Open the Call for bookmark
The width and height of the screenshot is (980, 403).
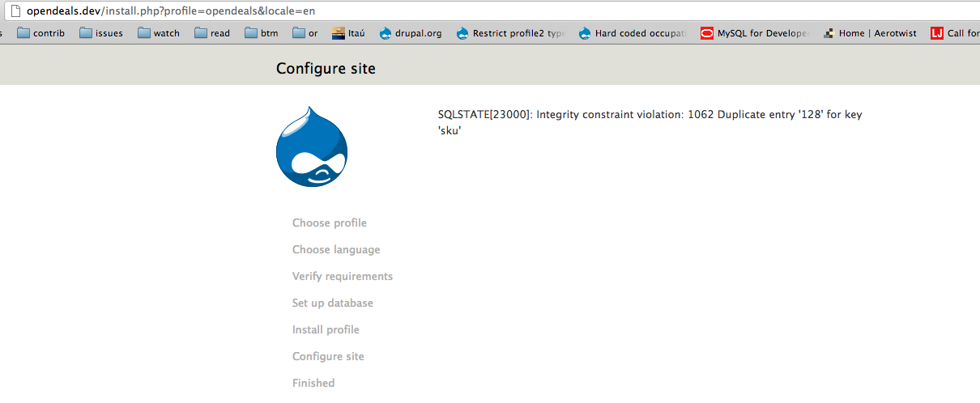[955, 33]
